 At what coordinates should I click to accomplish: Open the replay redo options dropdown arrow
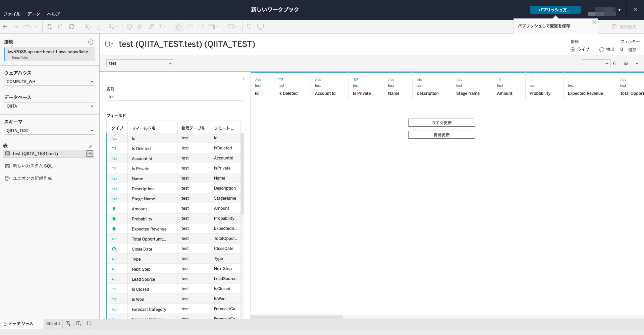(35, 27)
